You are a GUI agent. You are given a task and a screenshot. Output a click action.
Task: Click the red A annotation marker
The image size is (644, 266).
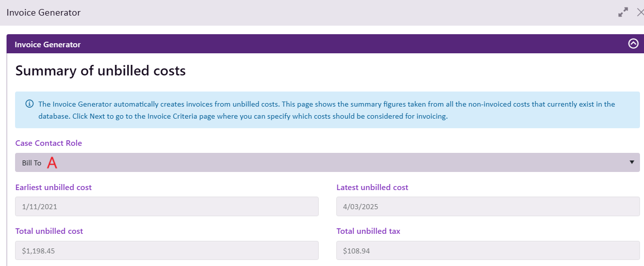coord(52,163)
